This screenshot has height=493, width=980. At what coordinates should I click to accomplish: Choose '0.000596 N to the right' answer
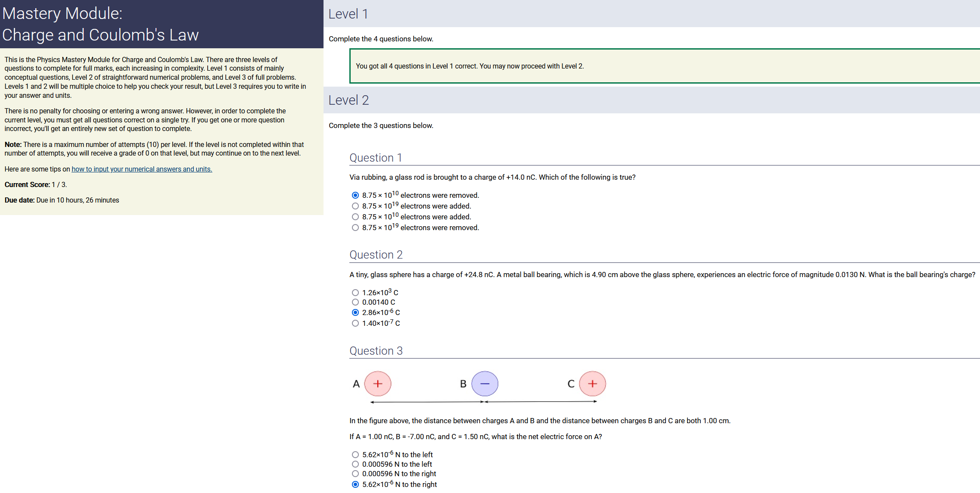[355, 474]
